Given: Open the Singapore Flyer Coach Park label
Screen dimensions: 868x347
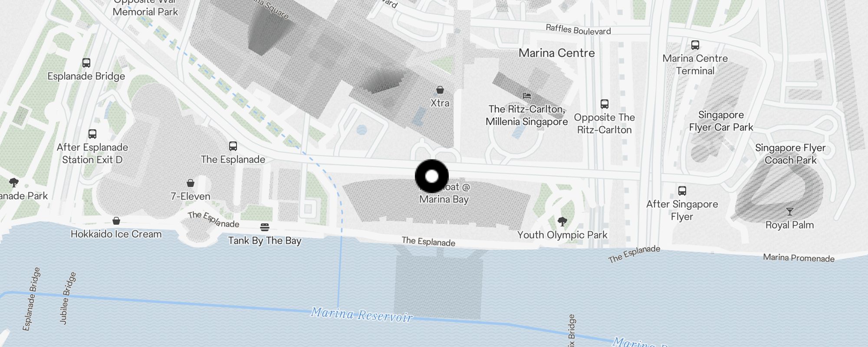Looking at the screenshot, I should [x=790, y=154].
